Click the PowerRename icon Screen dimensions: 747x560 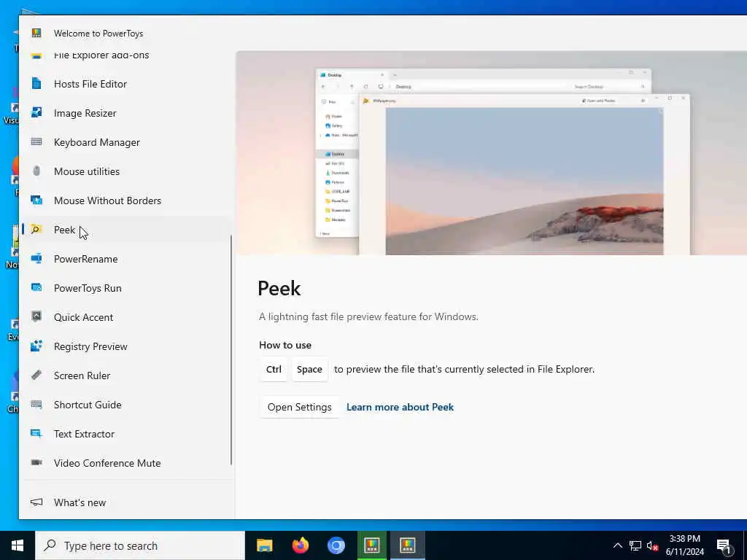coord(36,258)
